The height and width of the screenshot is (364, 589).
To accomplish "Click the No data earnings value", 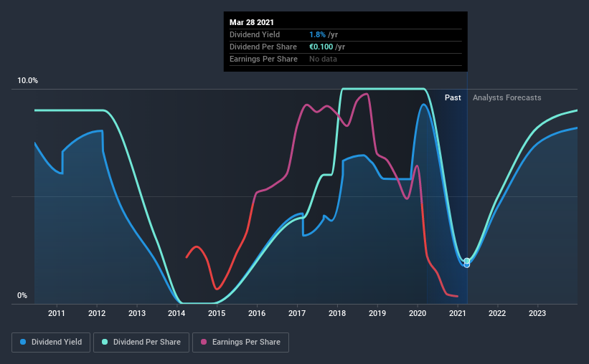I will (x=323, y=59).
